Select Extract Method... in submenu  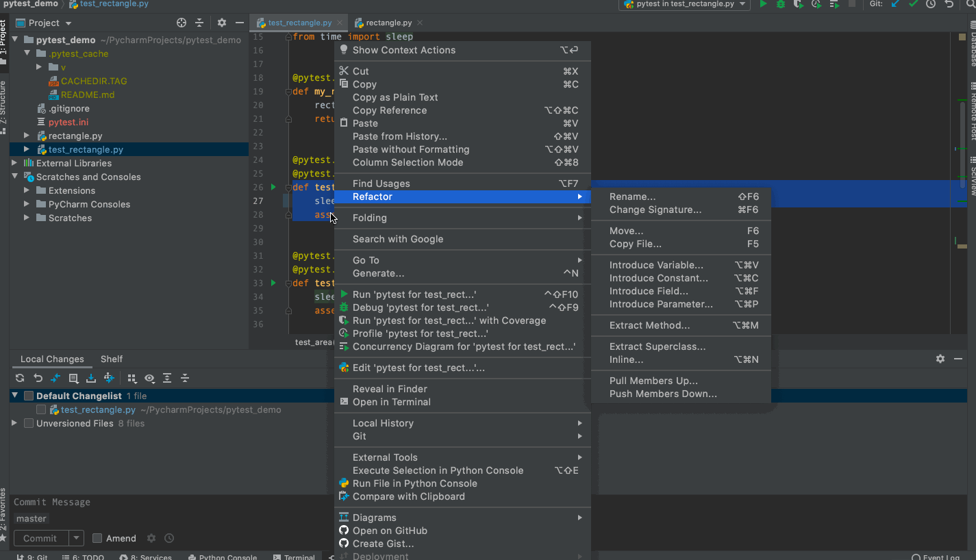click(x=681, y=325)
